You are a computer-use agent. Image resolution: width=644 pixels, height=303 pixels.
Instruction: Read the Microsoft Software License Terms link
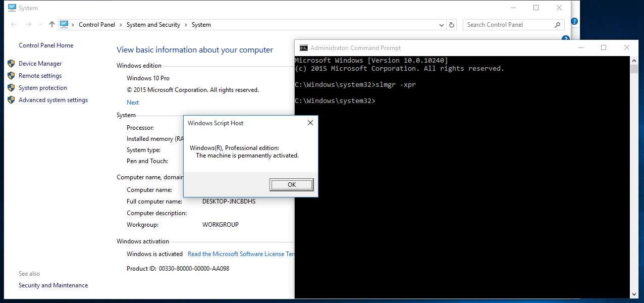pos(241,254)
